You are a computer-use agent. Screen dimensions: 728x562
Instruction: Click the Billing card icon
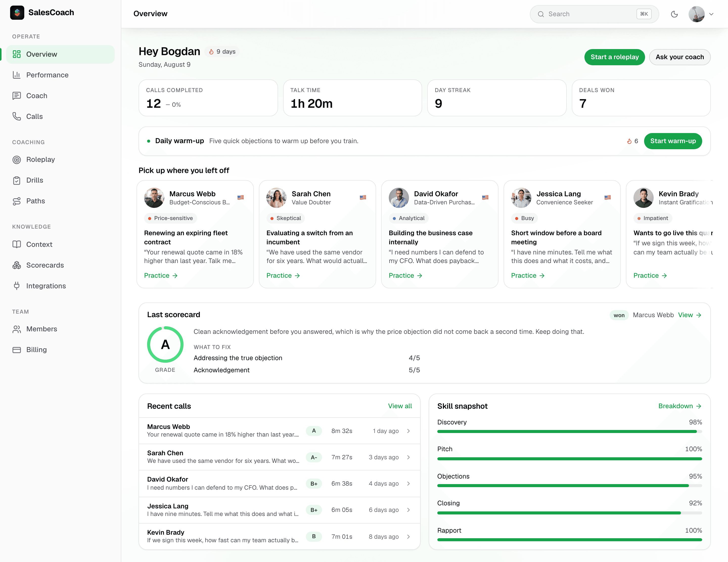(x=17, y=350)
